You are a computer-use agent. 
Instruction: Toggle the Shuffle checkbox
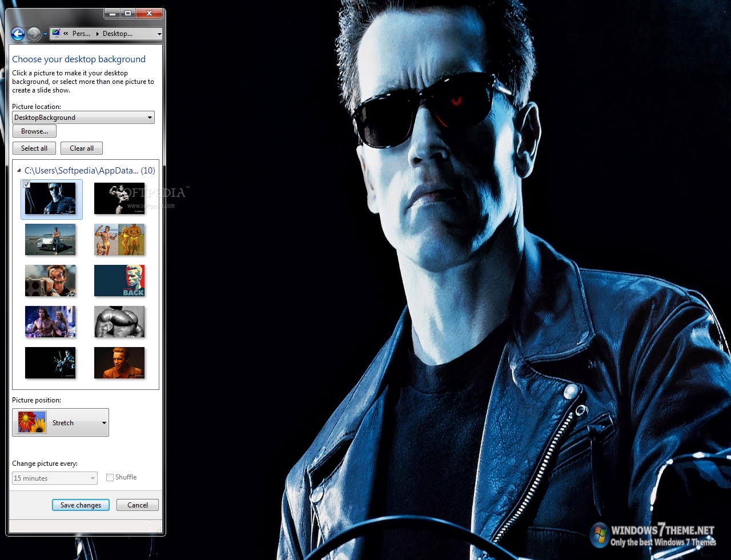110,477
